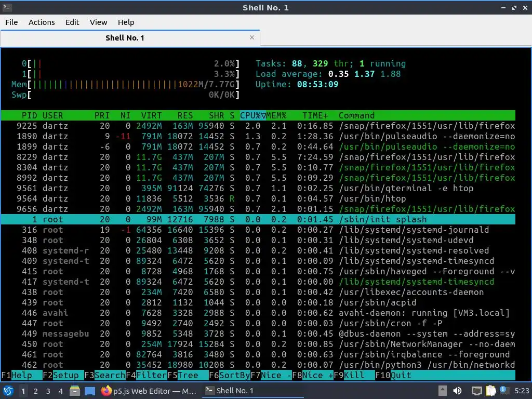Select the irqbalance process row
The width and height of the screenshot is (532, 399).
[x=258, y=354]
